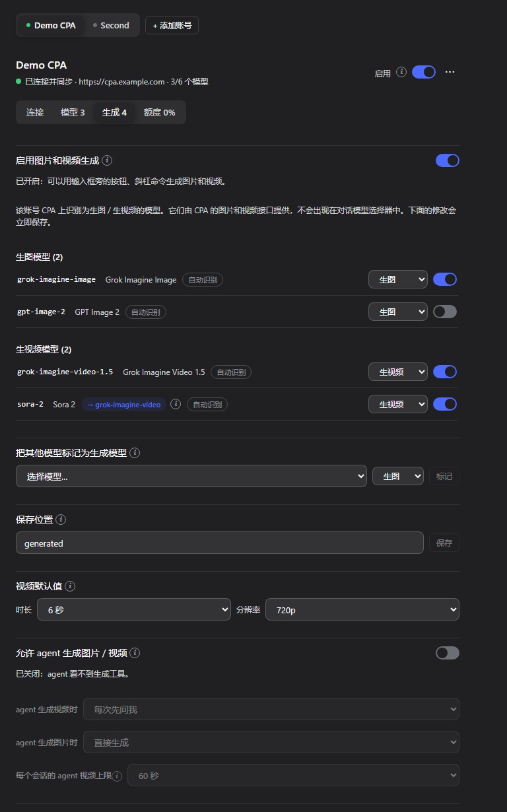Click the grok-imagine-image model ID
This screenshot has height=812, width=507.
[x=56, y=280]
